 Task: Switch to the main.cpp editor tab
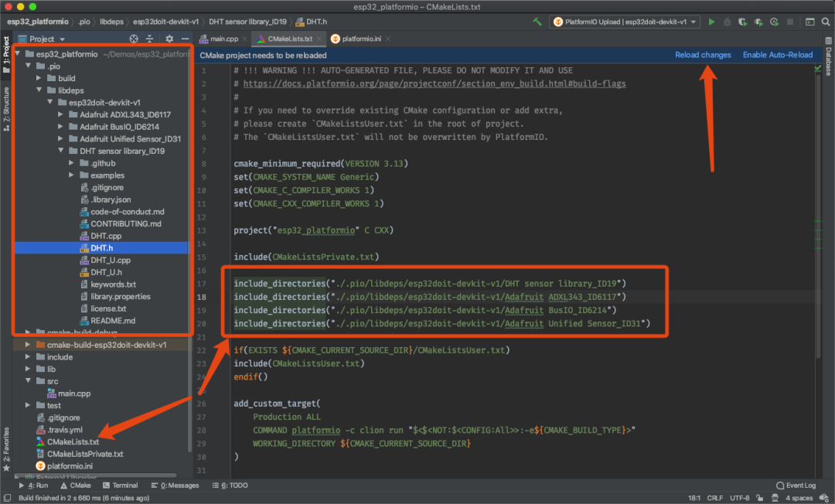[x=224, y=39]
